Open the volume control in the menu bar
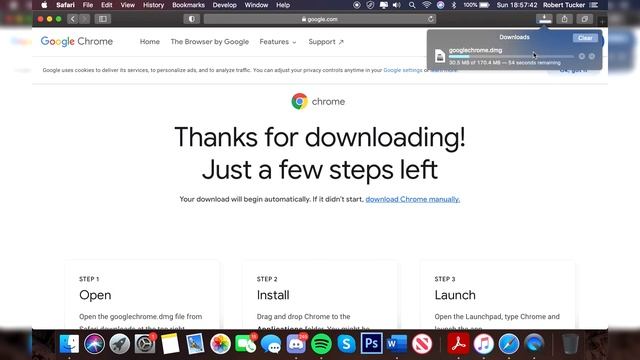The height and width of the screenshot is (360, 640). coord(397,5)
